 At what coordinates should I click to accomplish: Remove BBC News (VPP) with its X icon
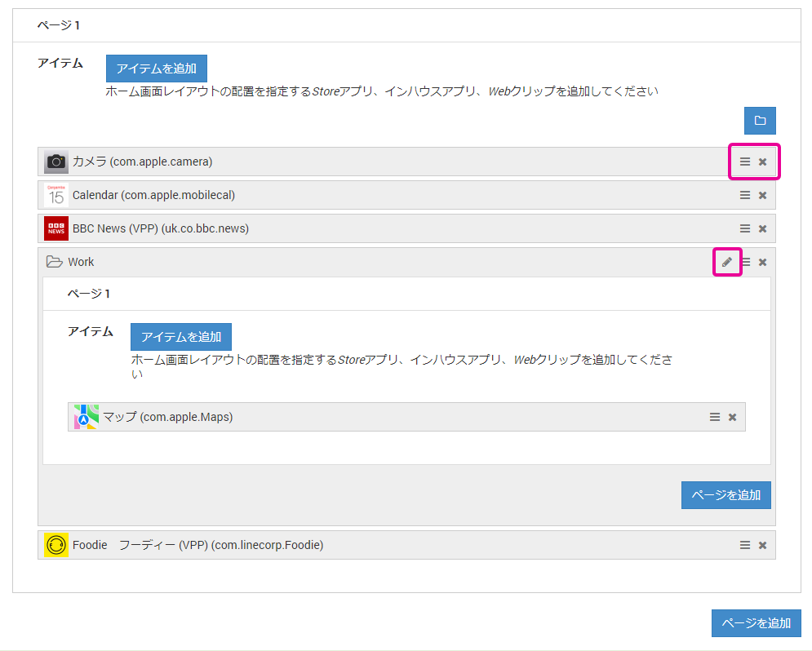click(763, 228)
